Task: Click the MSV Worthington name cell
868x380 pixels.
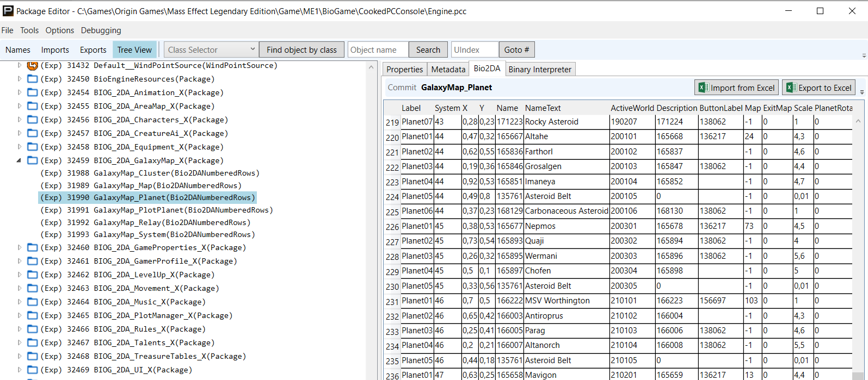Action: 567,301
